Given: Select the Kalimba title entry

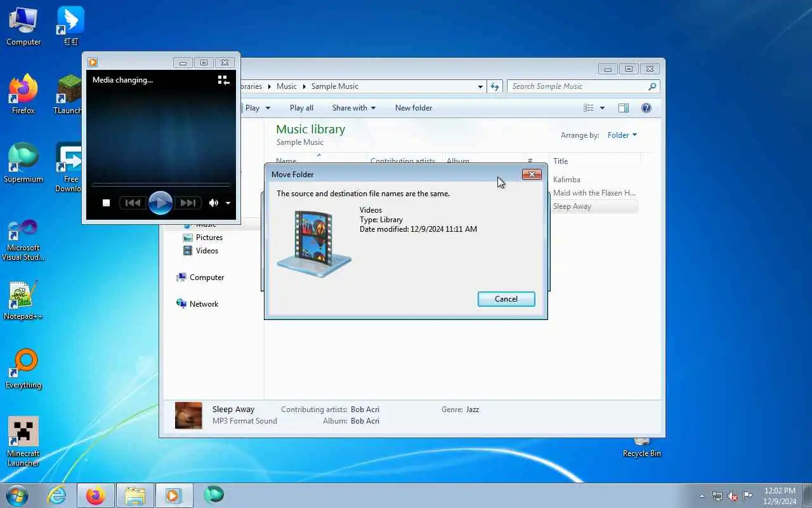Looking at the screenshot, I should [566, 180].
